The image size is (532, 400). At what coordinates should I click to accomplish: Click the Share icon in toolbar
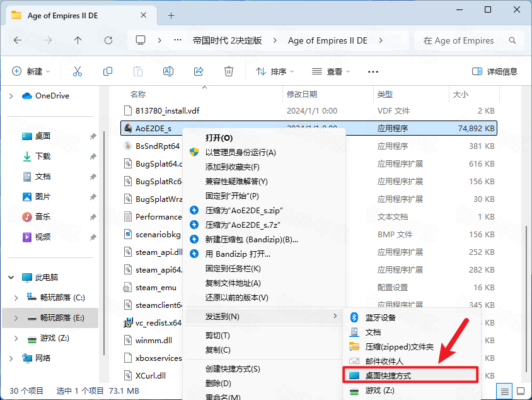click(199, 72)
